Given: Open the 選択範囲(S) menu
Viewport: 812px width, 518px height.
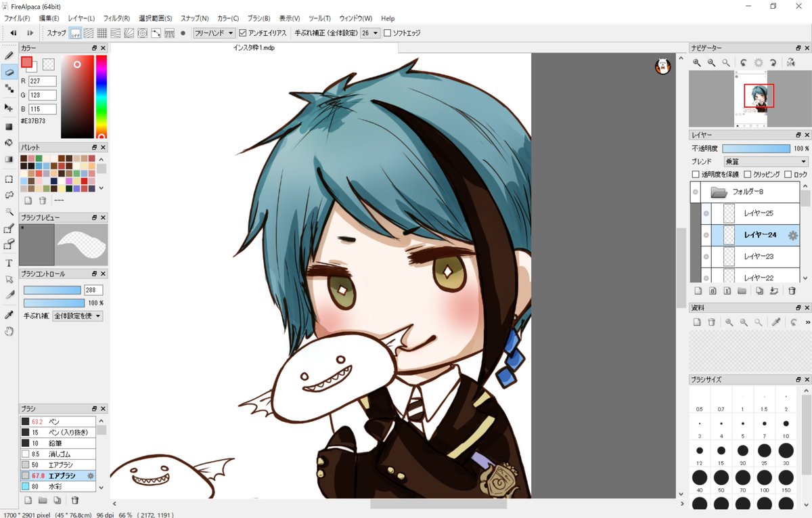Looking at the screenshot, I should [x=156, y=18].
